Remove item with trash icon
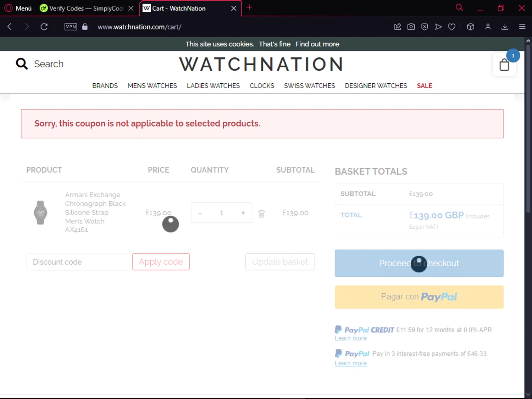532x399 pixels. coord(261,214)
